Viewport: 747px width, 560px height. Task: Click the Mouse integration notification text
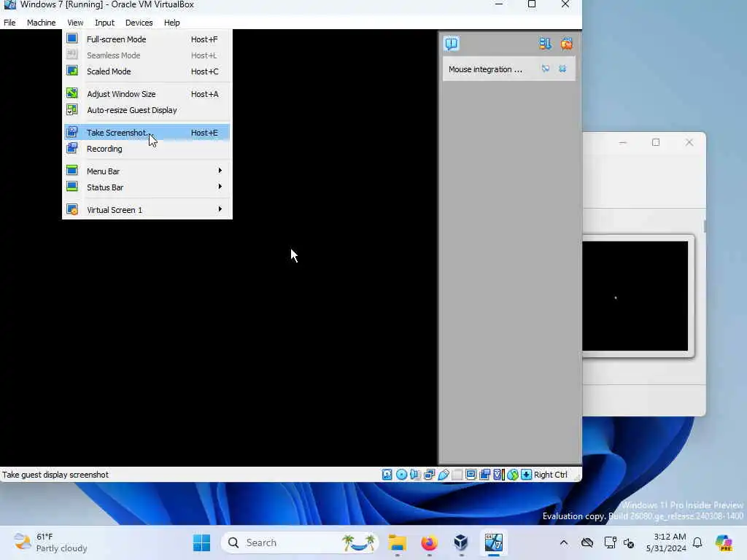point(485,69)
